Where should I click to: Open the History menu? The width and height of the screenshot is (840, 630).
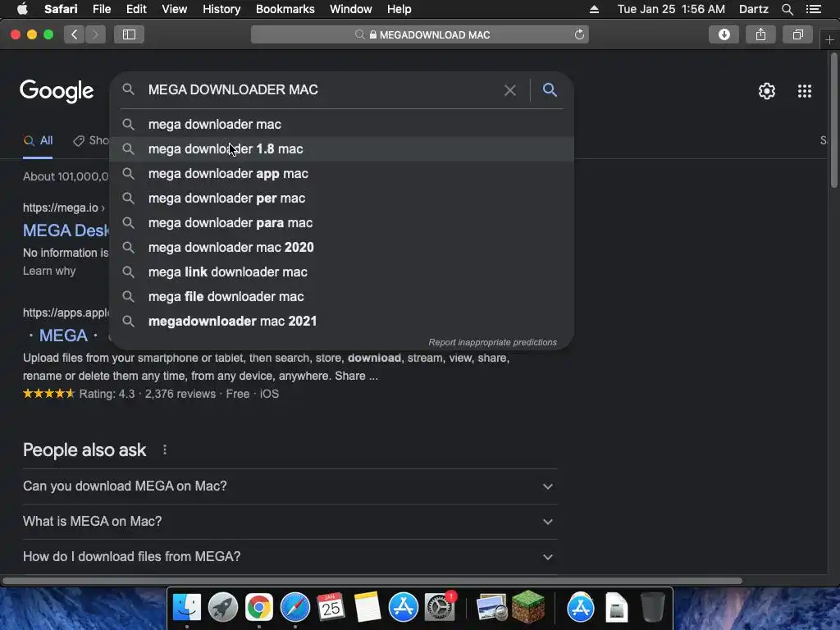click(221, 9)
